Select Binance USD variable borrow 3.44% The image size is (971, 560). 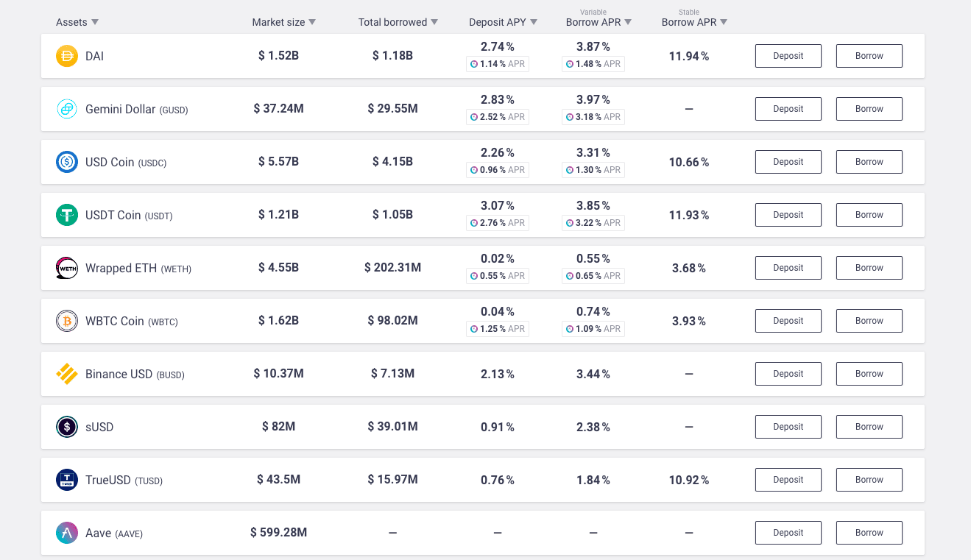click(593, 374)
